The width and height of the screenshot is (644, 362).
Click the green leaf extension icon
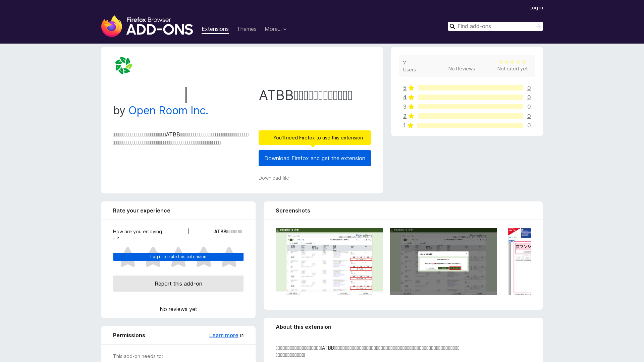[x=124, y=66]
